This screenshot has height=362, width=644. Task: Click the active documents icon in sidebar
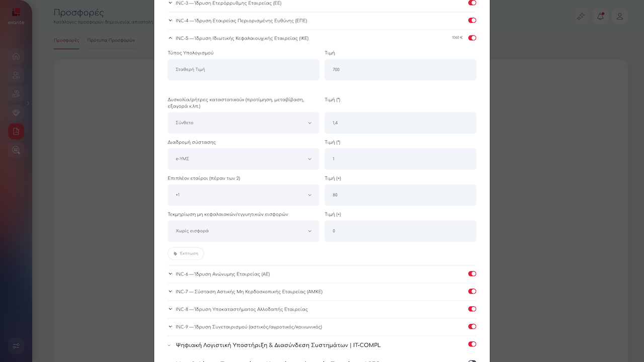click(x=16, y=131)
